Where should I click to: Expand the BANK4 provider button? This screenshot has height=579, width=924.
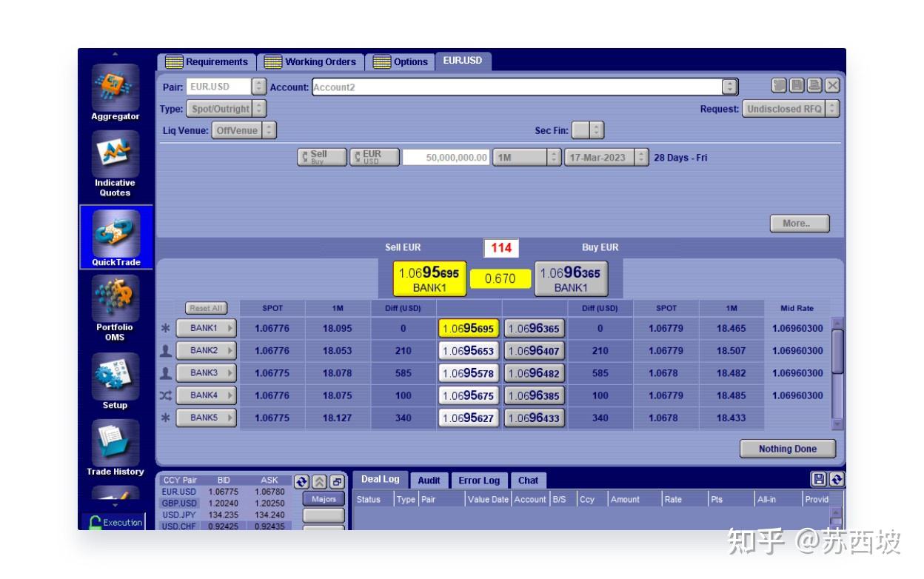pyautogui.click(x=206, y=395)
